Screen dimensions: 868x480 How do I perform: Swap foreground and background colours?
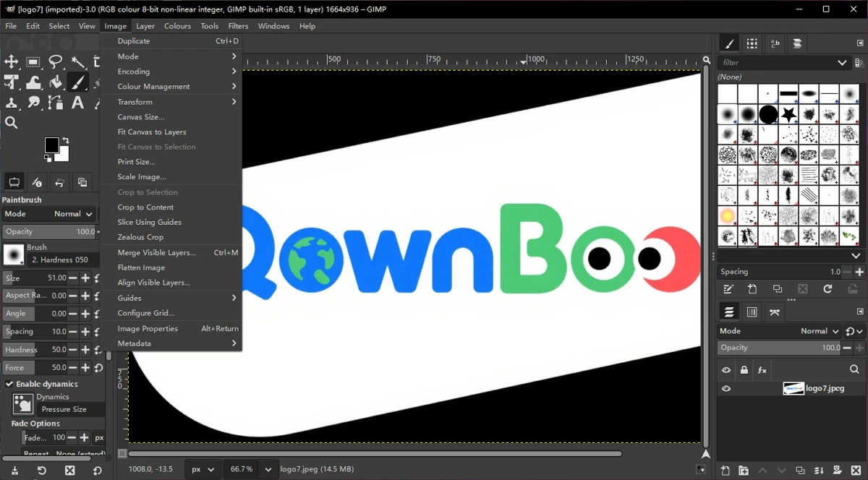(66, 141)
